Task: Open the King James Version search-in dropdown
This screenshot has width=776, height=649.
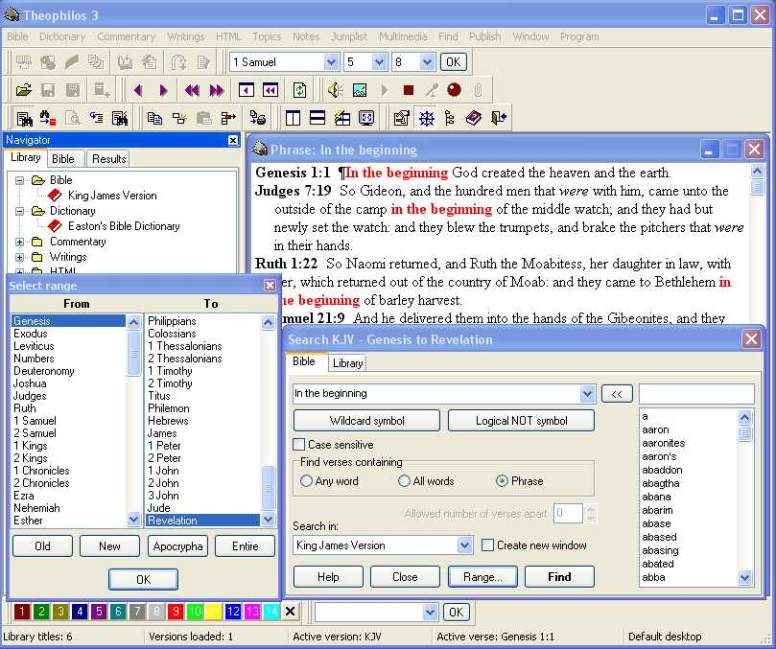Action: pos(464,546)
